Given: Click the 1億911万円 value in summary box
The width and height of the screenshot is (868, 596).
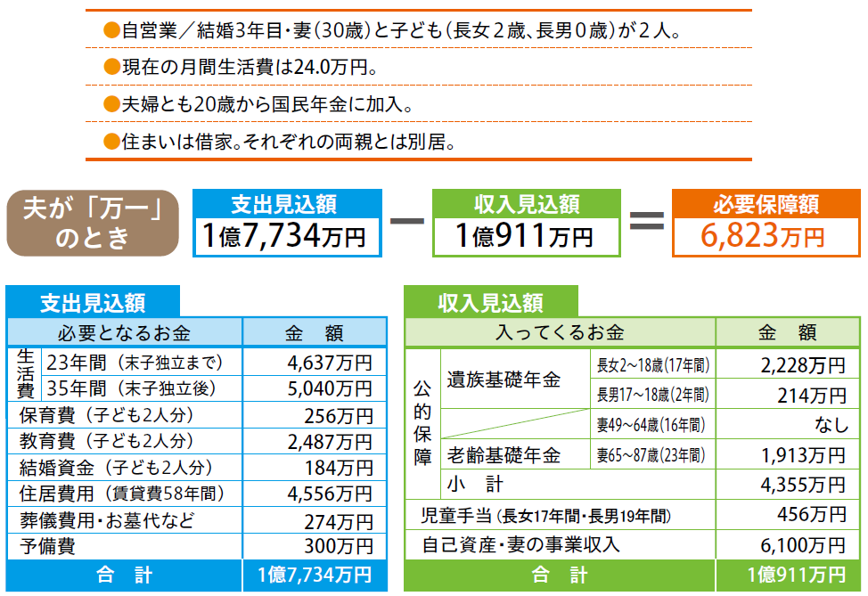Looking at the screenshot, I should 526,236.
